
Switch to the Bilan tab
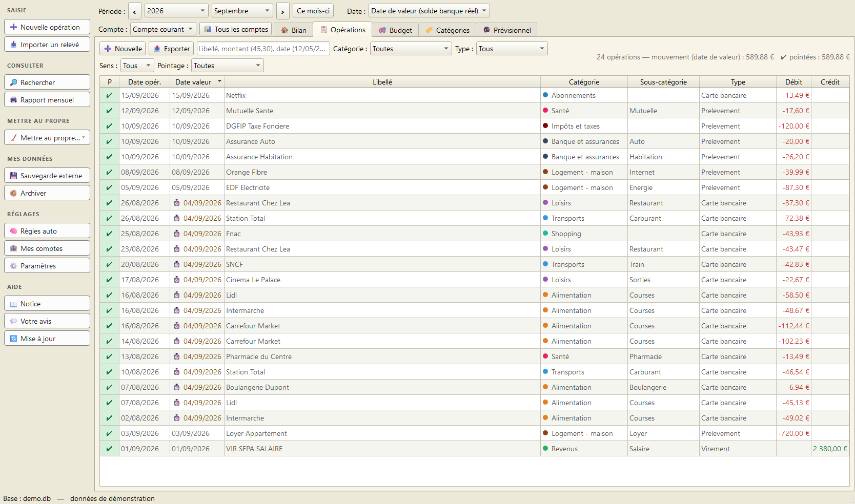tap(294, 30)
